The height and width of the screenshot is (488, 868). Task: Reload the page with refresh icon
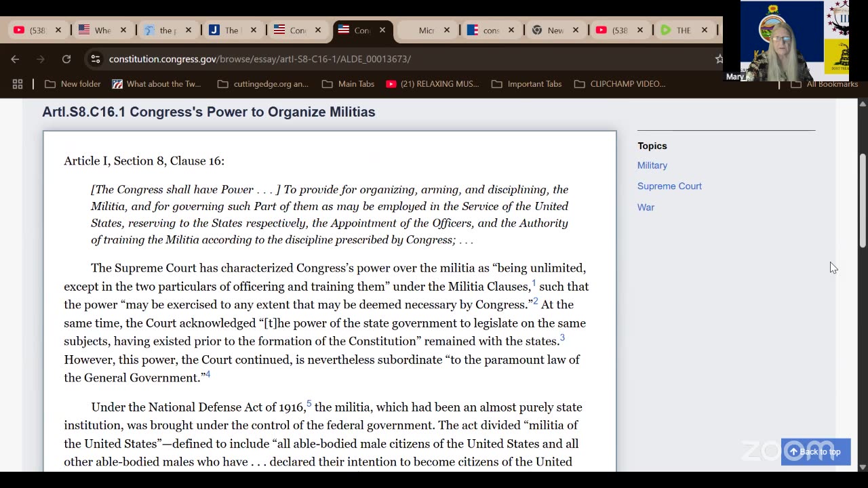coord(66,59)
